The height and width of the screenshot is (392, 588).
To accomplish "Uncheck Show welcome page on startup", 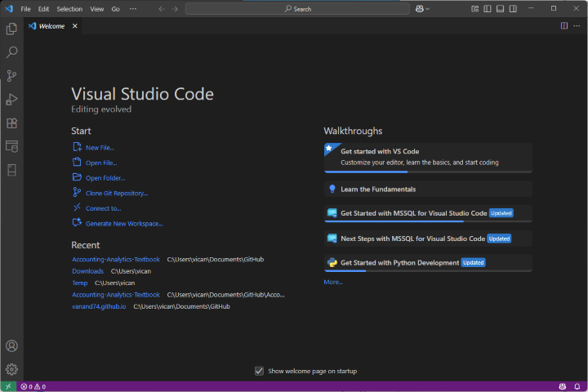I will pos(259,371).
